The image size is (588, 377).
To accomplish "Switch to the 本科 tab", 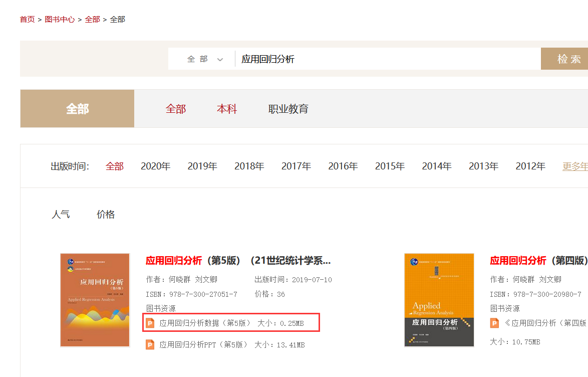I will [227, 108].
